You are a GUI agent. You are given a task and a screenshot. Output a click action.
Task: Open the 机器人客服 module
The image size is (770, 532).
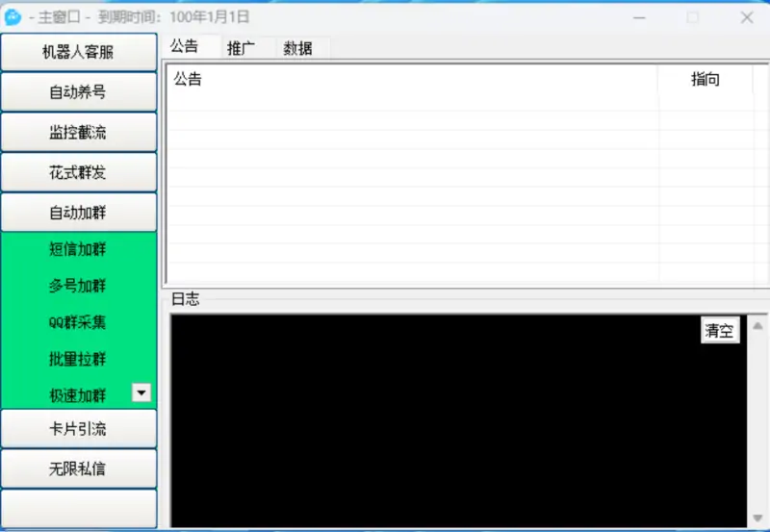click(78, 52)
